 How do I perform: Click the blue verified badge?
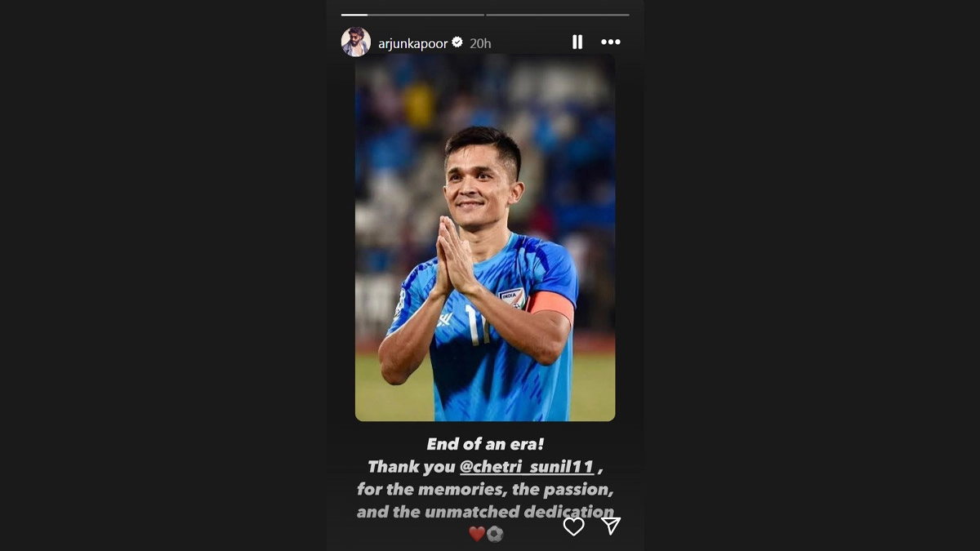[457, 42]
